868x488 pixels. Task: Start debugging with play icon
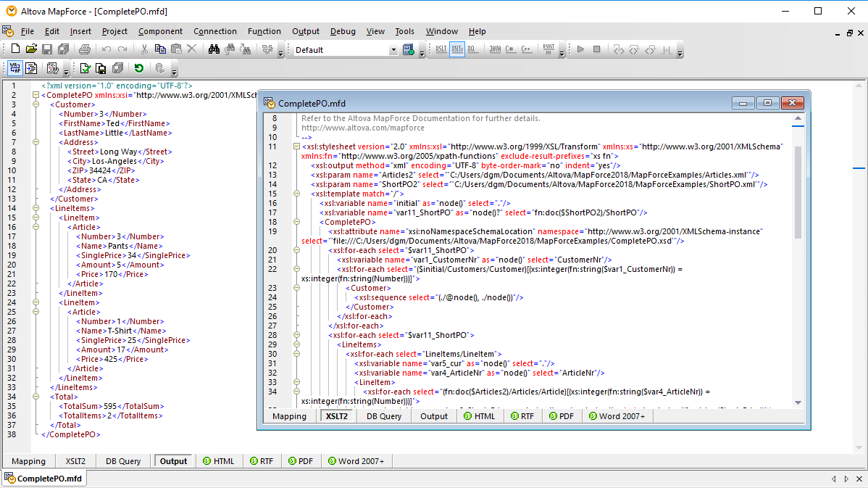[x=580, y=49]
